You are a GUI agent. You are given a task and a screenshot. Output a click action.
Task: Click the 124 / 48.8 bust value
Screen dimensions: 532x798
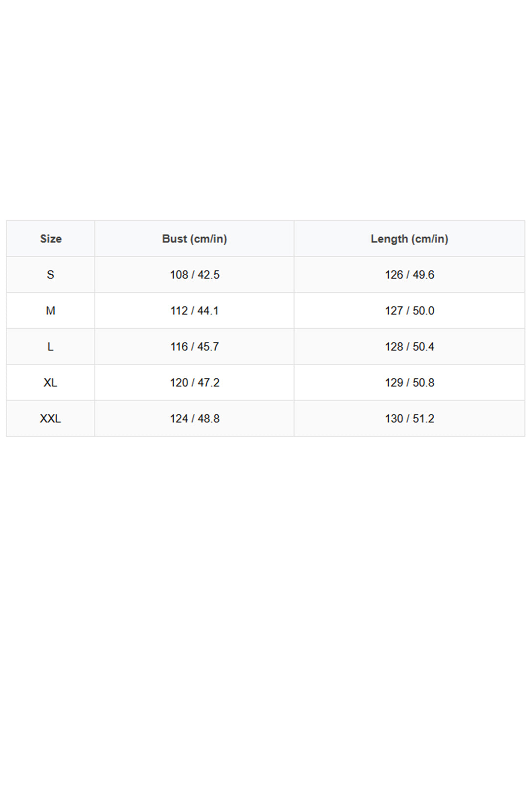click(194, 419)
